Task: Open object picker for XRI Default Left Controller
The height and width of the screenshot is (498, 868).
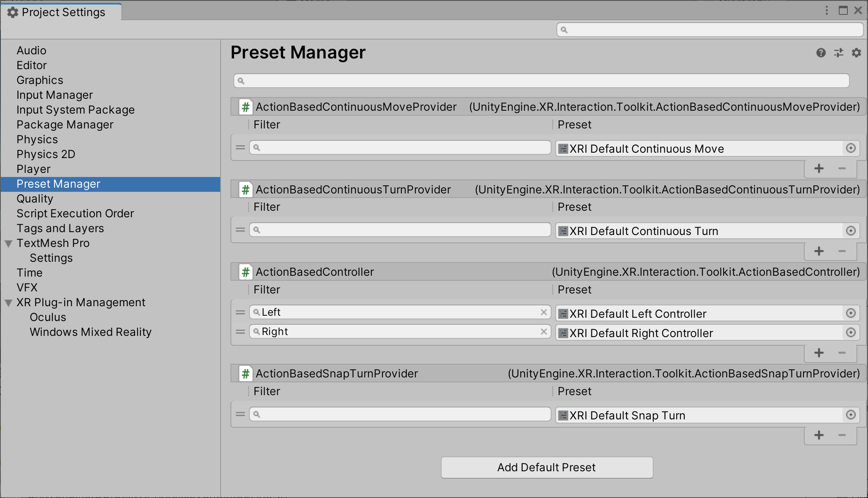Action: point(851,313)
